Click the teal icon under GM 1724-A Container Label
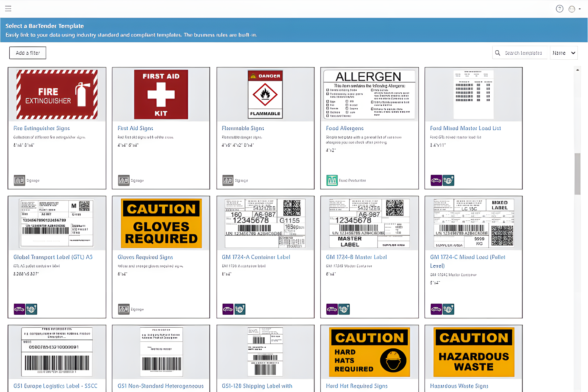 pos(240,309)
